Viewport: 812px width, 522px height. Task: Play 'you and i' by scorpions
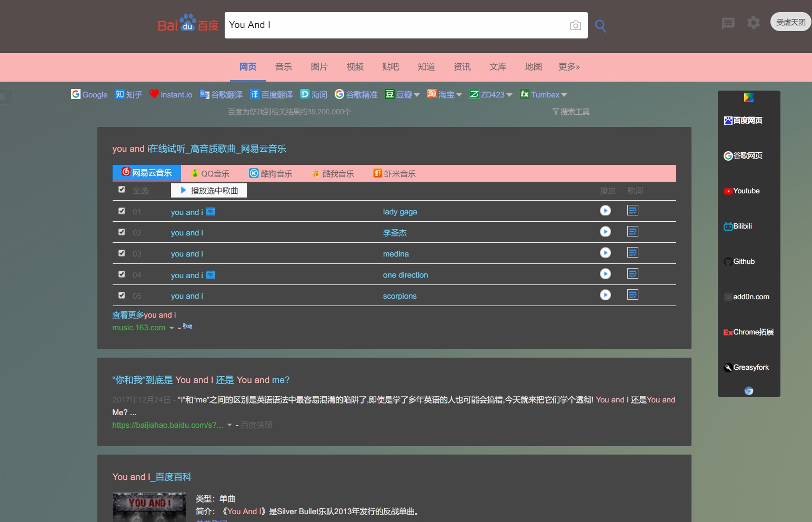click(605, 295)
